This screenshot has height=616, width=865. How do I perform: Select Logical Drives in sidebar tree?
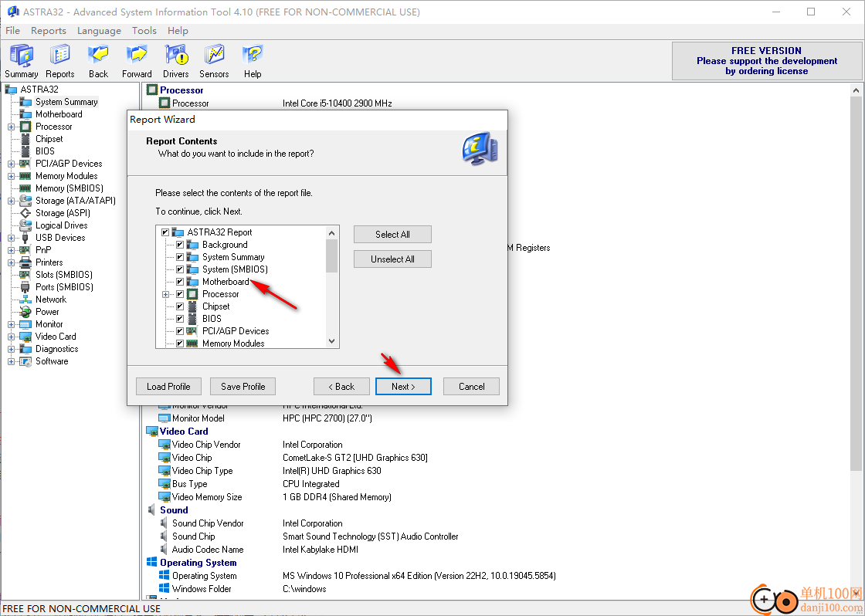(61, 225)
